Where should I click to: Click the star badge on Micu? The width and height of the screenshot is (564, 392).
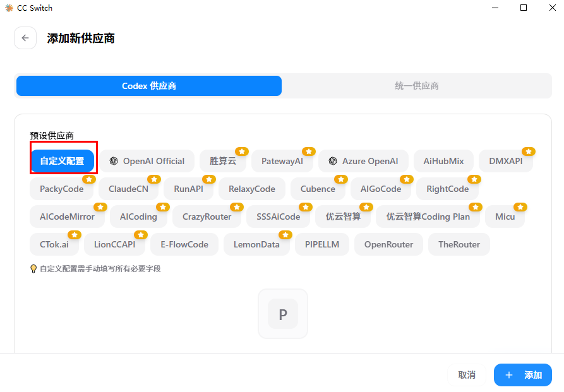coord(520,207)
